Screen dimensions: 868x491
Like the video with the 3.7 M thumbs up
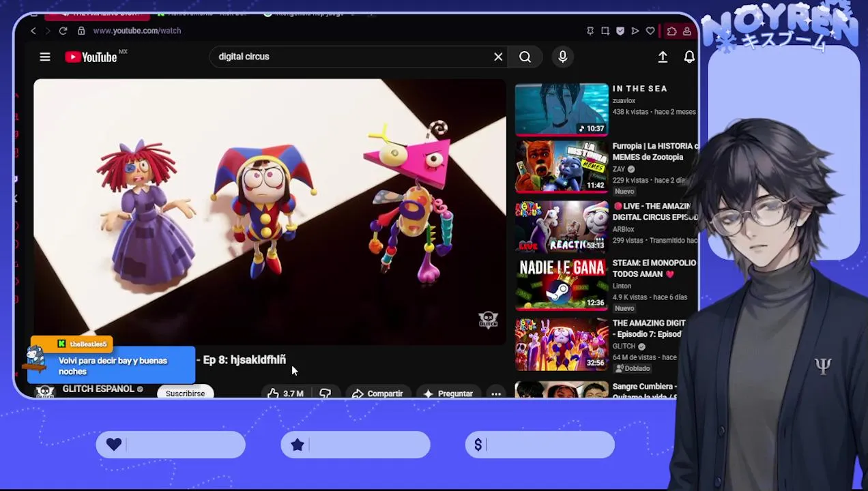[x=286, y=393]
